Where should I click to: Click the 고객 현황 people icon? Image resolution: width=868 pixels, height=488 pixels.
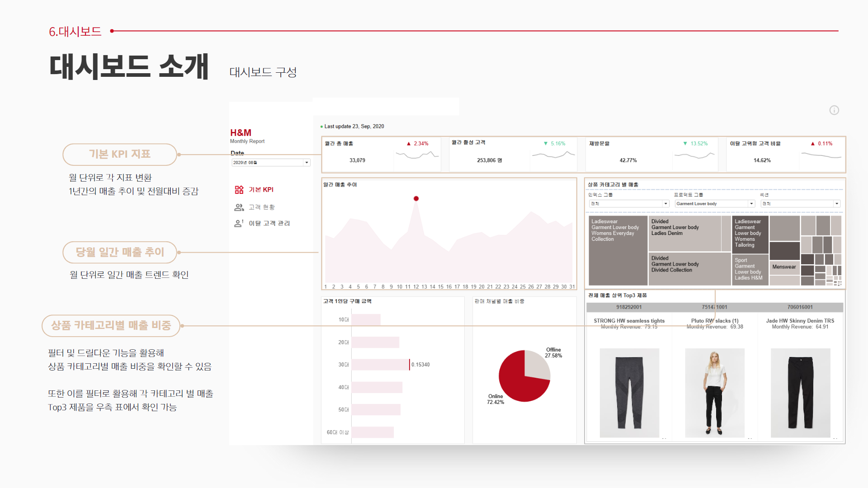click(239, 207)
